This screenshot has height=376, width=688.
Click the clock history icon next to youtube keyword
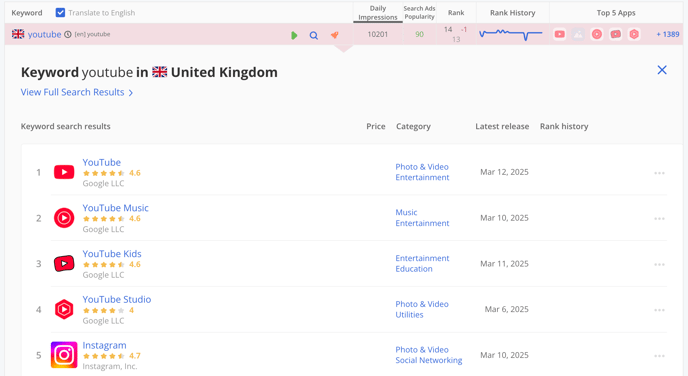[x=68, y=34]
